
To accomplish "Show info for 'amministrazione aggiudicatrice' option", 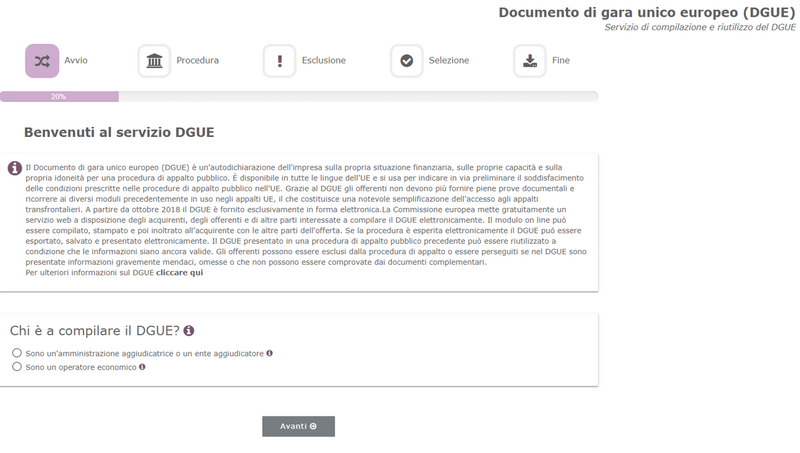I will pyautogui.click(x=270, y=353).
